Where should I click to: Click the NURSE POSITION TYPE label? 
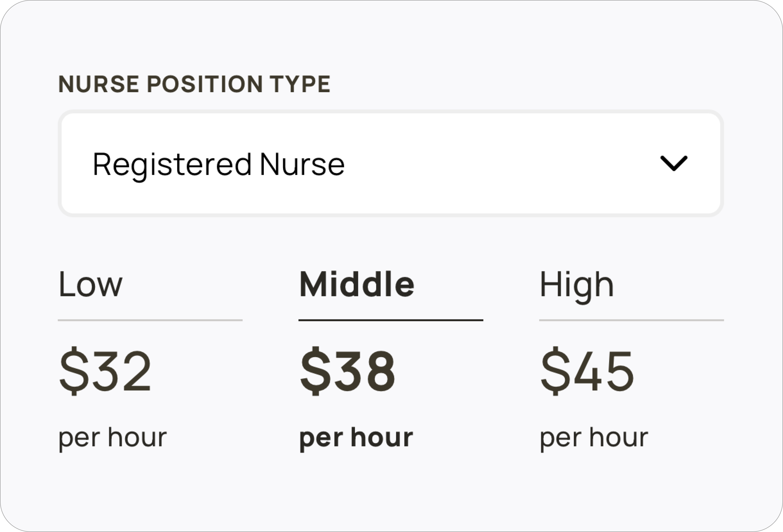click(x=194, y=84)
